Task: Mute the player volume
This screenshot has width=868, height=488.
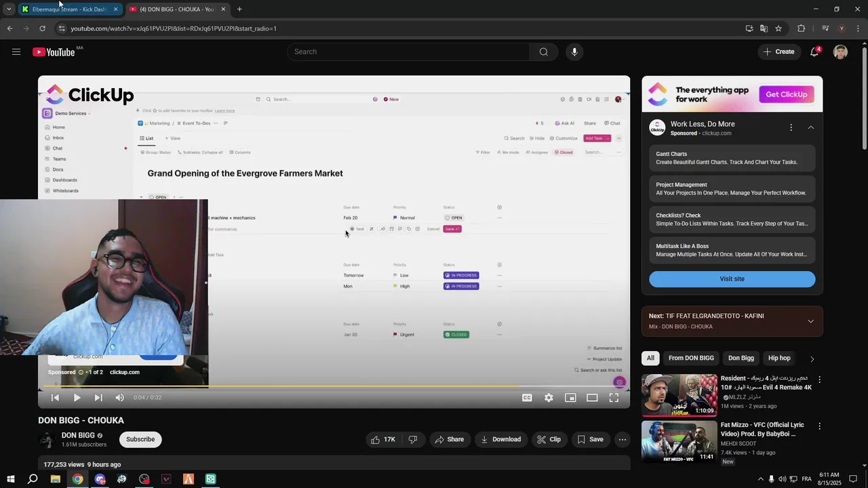Action: click(x=119, y=398)
